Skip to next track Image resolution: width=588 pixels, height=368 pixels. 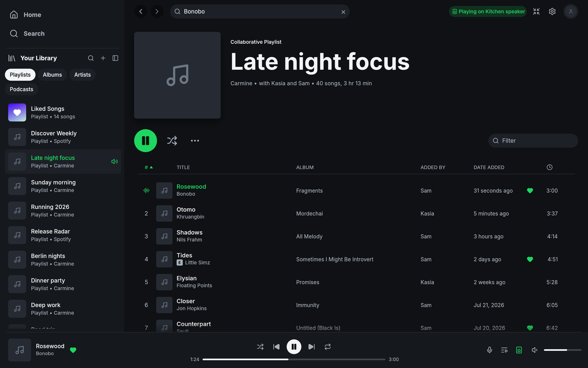tap(312, 347)
